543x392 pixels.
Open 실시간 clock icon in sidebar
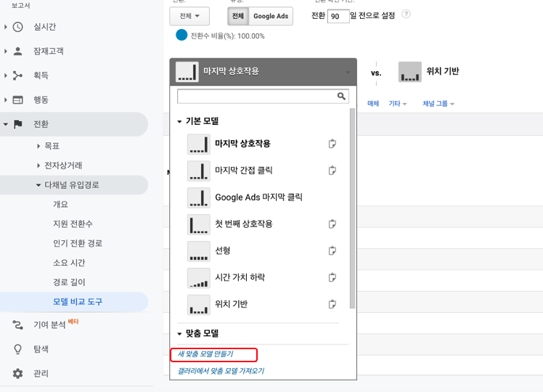[18, 27]
